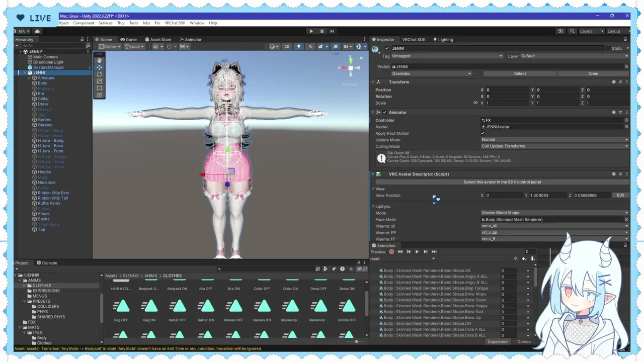Expand the Armature object in Hierarchy
644x362 pixels.
click(30, 78)
